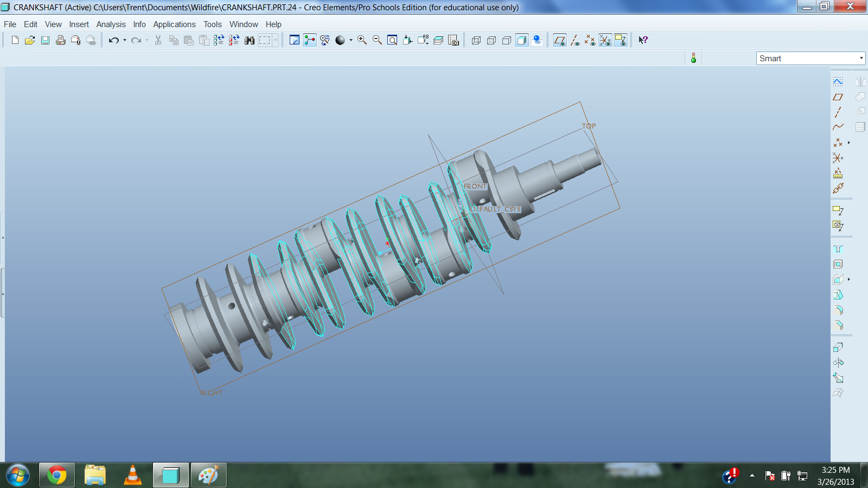Toggle coordinate systems display
The image size is (868, 488).
pyautogui.click(x=605, y=40)
